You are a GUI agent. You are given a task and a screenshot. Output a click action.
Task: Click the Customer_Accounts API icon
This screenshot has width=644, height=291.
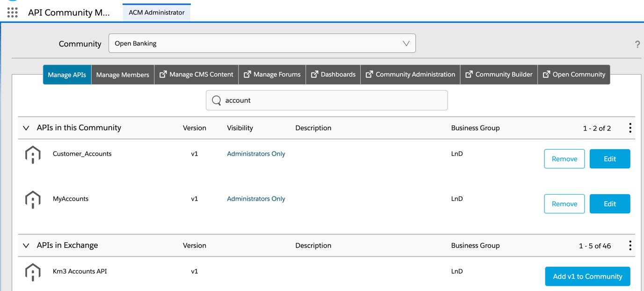click(x=33, y=155)
